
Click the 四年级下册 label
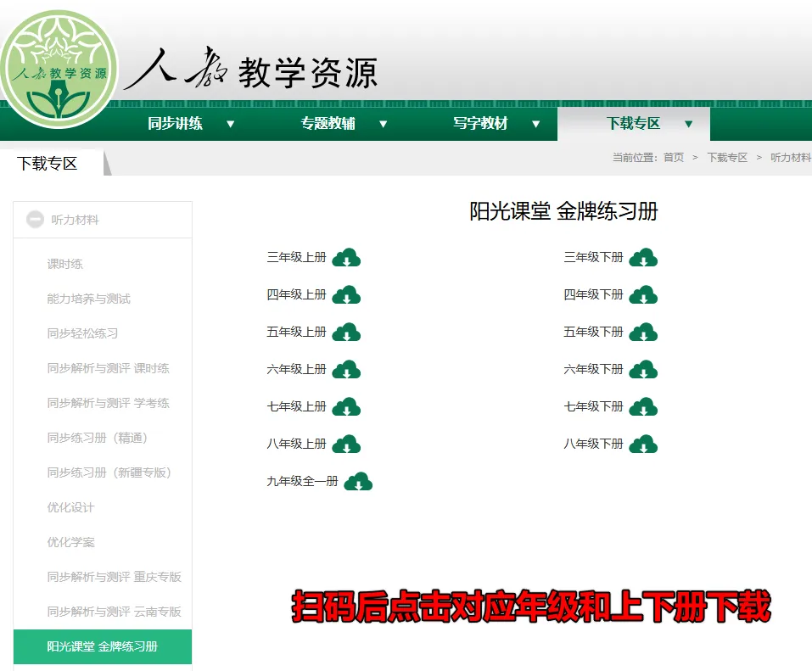point(593,294)
